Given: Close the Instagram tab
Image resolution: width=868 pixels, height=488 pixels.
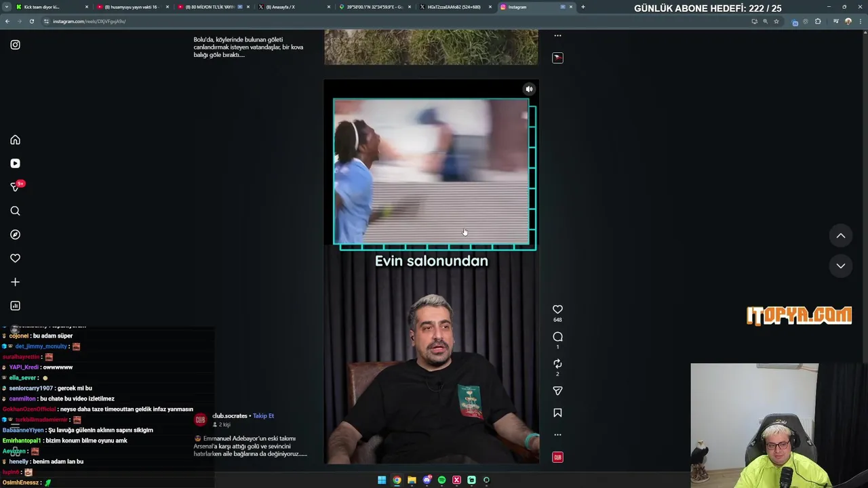Looking at the screenshot, I should [x=571, y=7].
